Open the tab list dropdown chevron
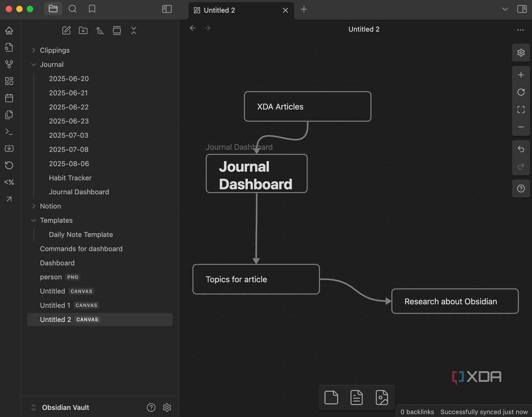 (505, 9)
